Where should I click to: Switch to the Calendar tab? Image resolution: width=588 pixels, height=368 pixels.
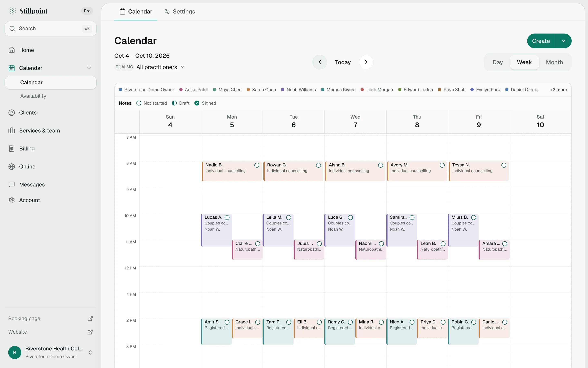(x=136, y=11)
